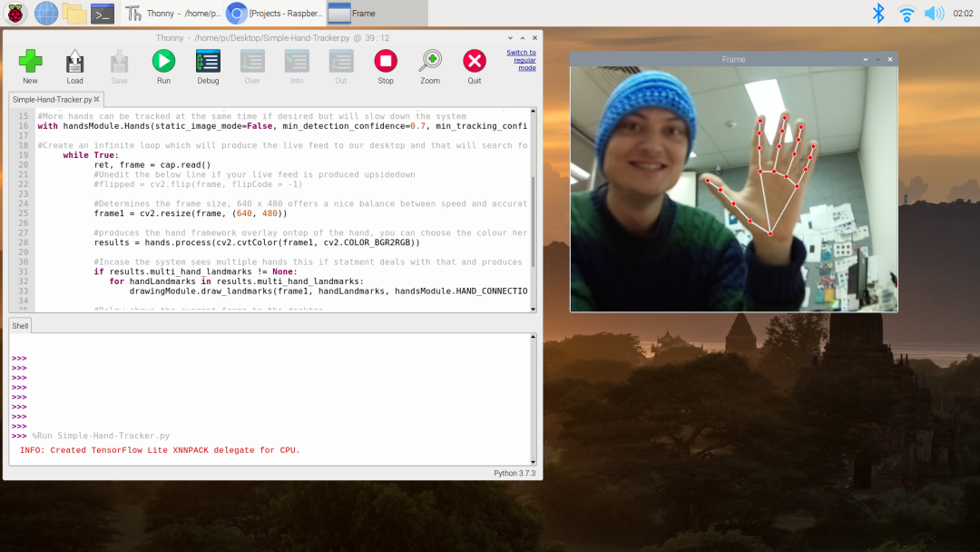
Task: Click the 'while True:' code line
Action: pyautogui.click(x=91, y=155)
